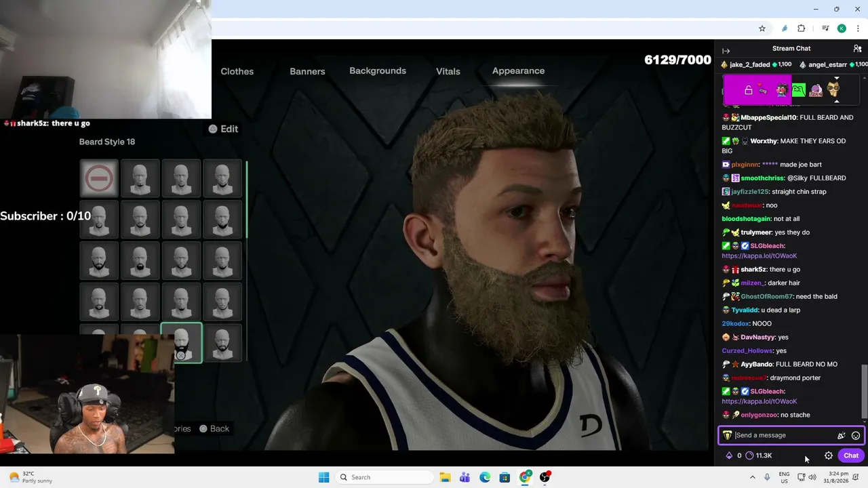Image resolution: width=868 pixels, height=488 pixels.
Task: Open the emote picker smiley icon
Action: click(x=856, y=436)
